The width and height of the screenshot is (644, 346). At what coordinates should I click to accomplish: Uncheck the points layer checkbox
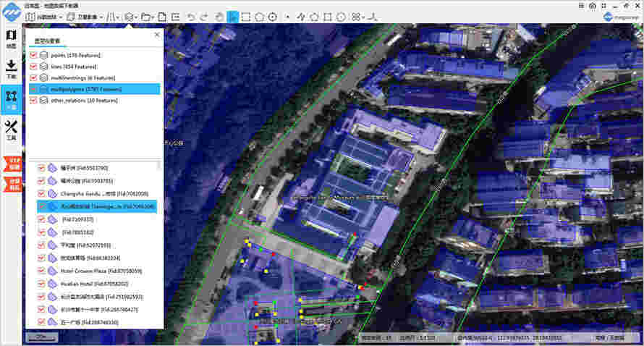pos(33,56)
